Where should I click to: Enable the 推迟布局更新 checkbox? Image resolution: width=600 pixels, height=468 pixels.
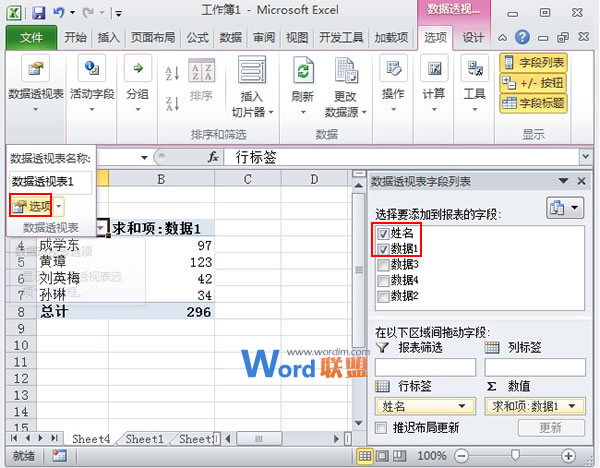point(381,427)
